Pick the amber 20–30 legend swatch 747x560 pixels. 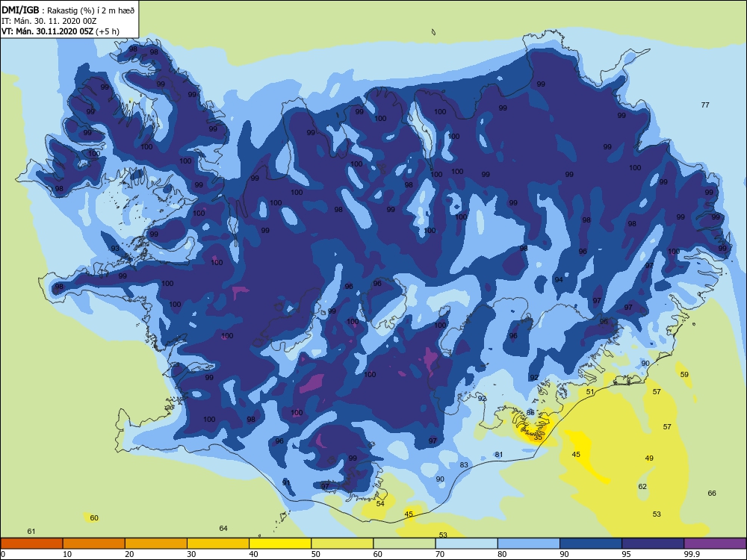[156, 544]
